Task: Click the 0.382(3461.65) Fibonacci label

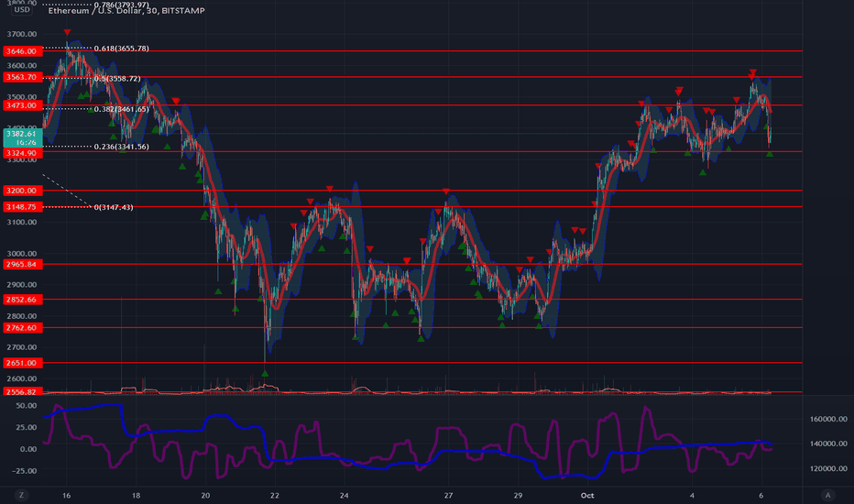Action: [122, 109]
